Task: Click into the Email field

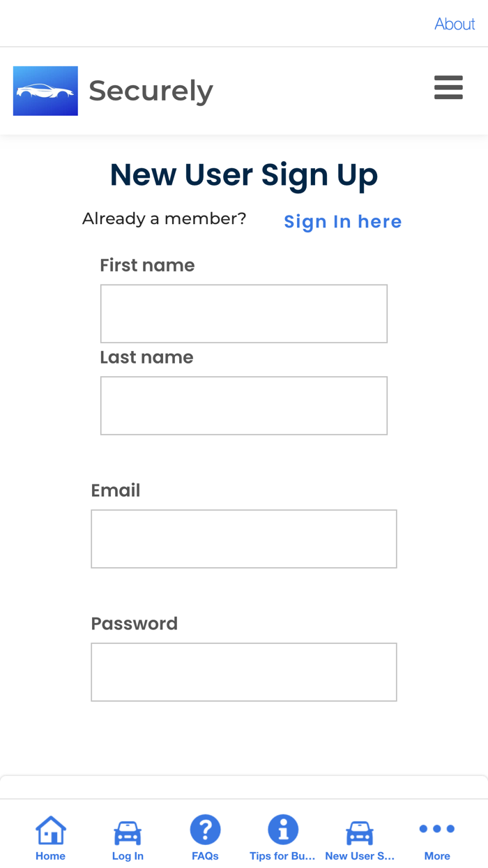Action: (244, 539)
